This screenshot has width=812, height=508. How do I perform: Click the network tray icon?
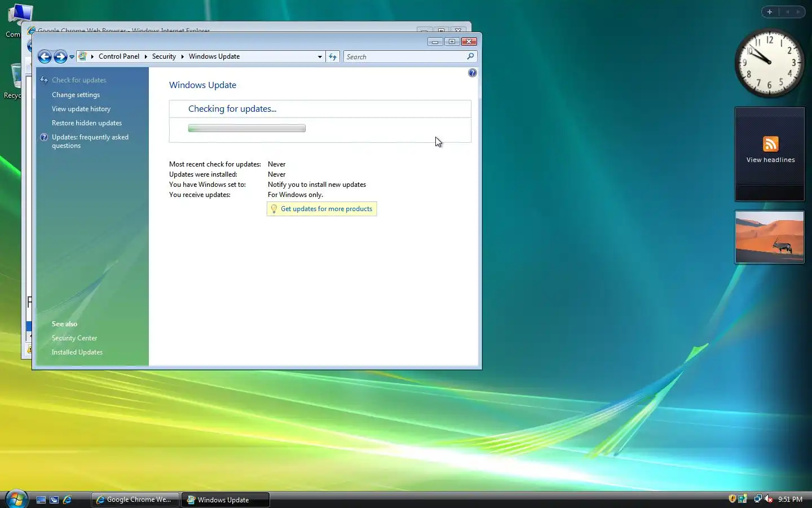coord(758,499)
